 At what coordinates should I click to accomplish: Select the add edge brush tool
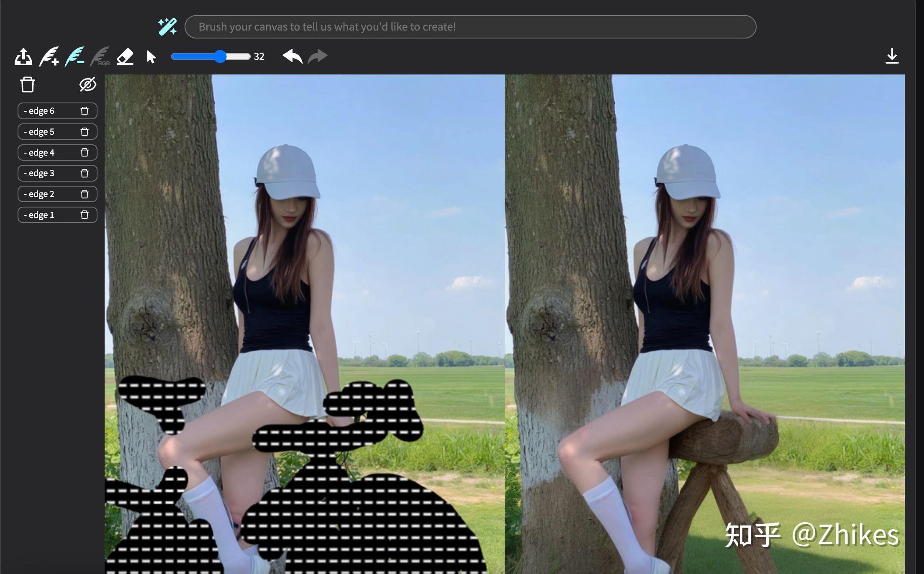(x=49, y=56)
